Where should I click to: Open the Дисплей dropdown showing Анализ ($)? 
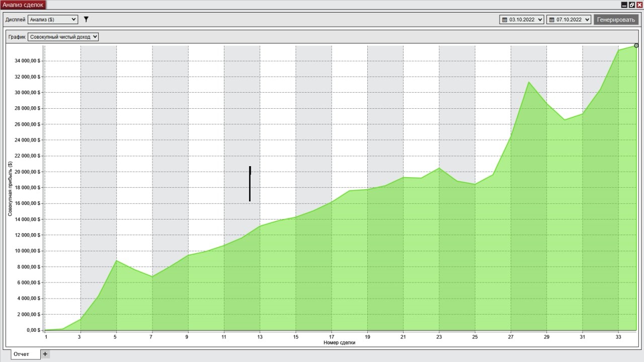pos(52,20)
